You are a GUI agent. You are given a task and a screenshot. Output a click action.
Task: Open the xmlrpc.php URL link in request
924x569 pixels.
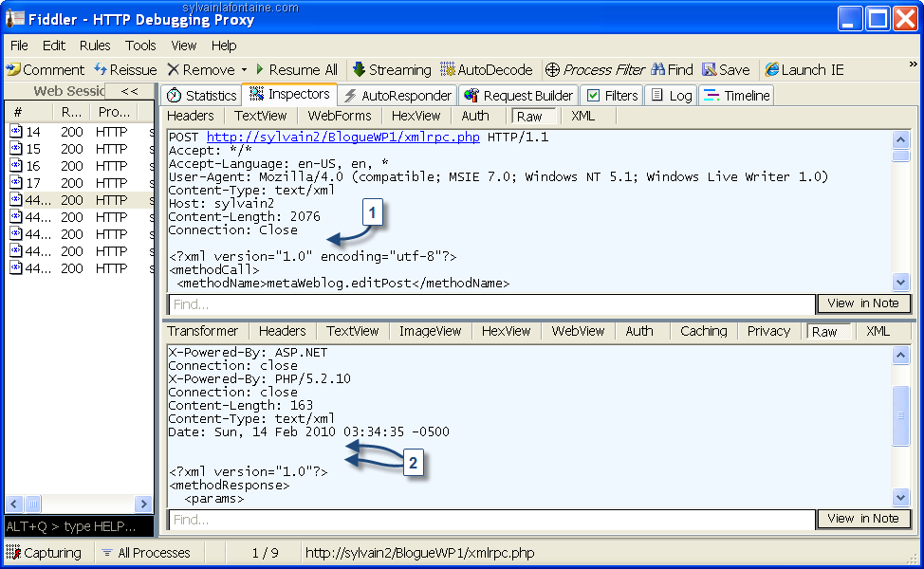click(343, 138)
